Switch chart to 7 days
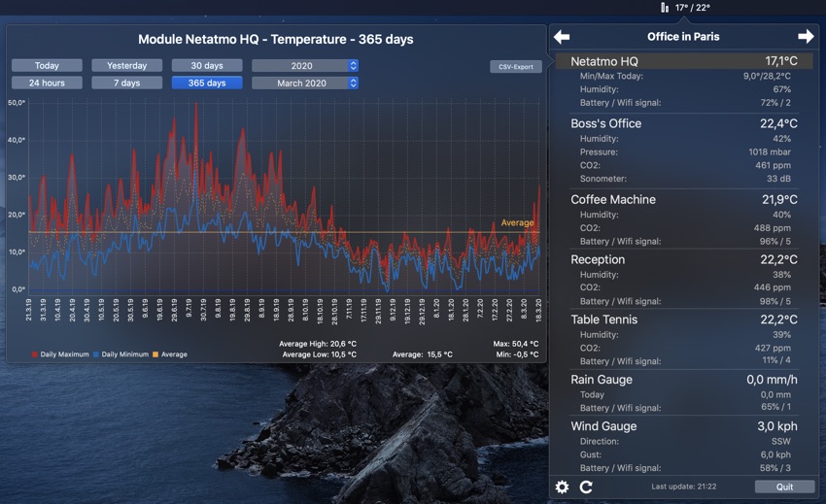Image resolution: width=826 pixels, height=504 pixels. pos(127,84)
